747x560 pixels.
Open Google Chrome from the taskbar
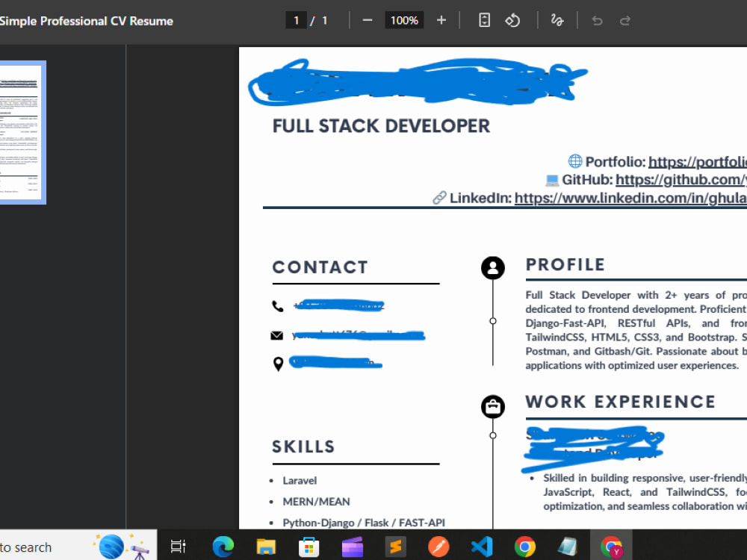[525, 547]
